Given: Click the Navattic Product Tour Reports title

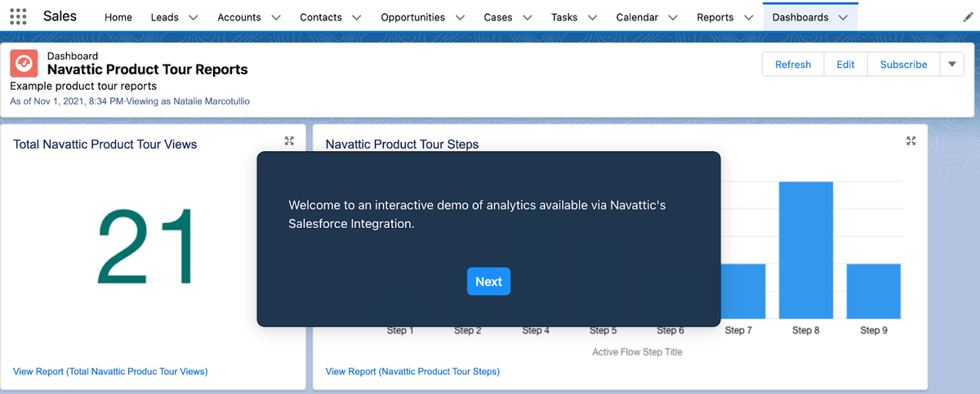Looking at the screenshot, I should pyautogui.click(x=148, y=70).
